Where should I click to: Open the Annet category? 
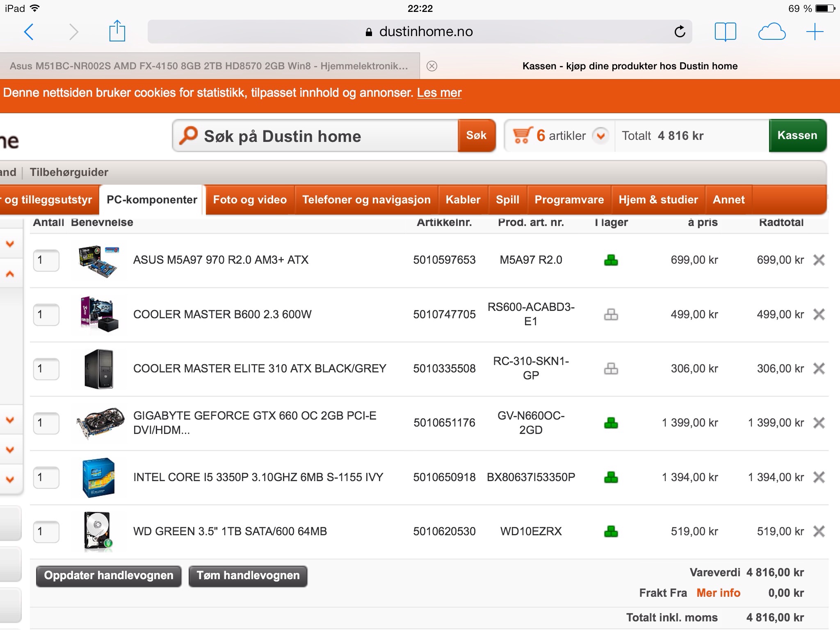click(x=728, y=200)
